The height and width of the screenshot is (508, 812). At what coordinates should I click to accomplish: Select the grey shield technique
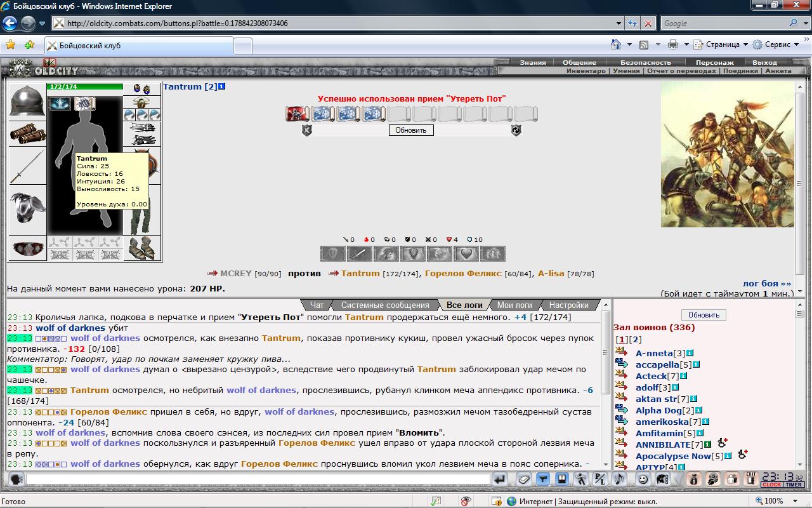coord(332,254)
